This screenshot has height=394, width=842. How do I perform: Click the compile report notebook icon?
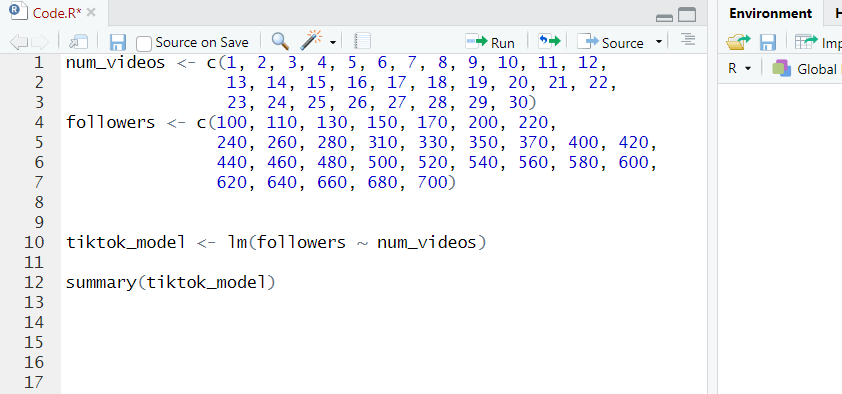(x=363, y=41)
